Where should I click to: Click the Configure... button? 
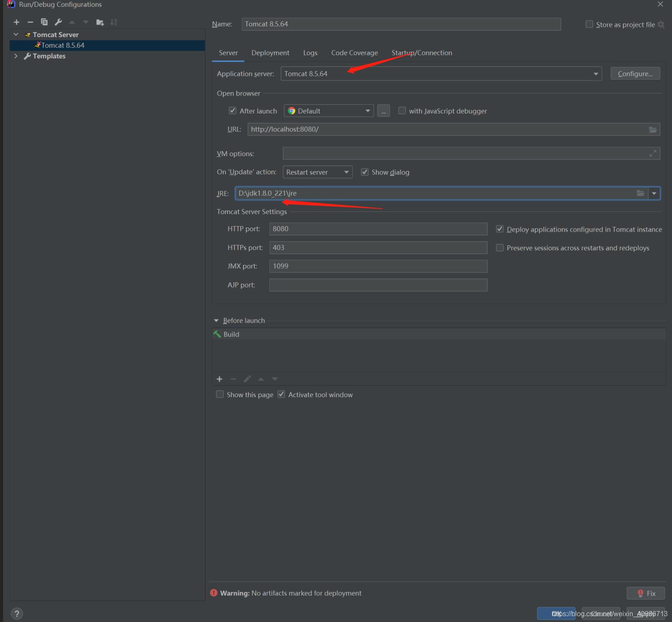[x=634, y=74]
